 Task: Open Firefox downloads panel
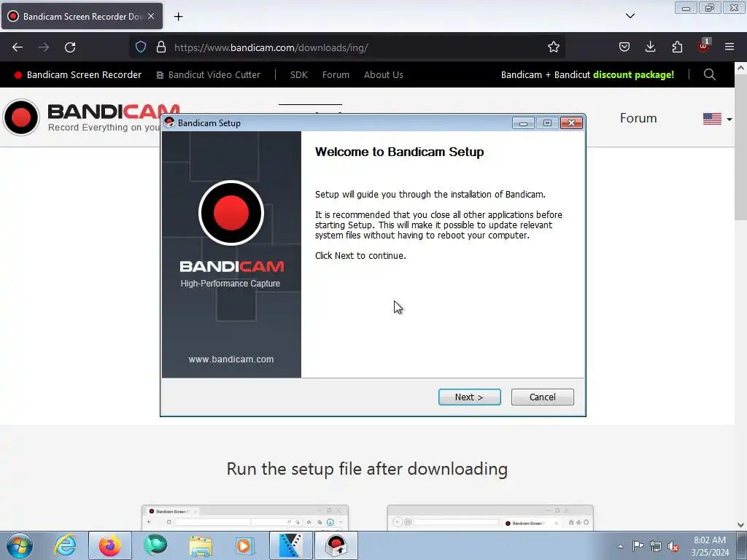pos(650,47)
